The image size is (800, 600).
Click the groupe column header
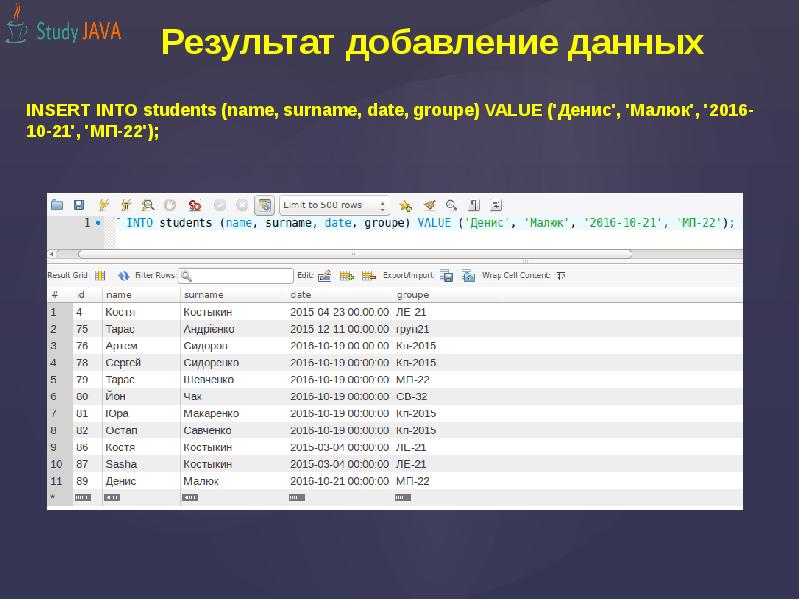(413, 295)
